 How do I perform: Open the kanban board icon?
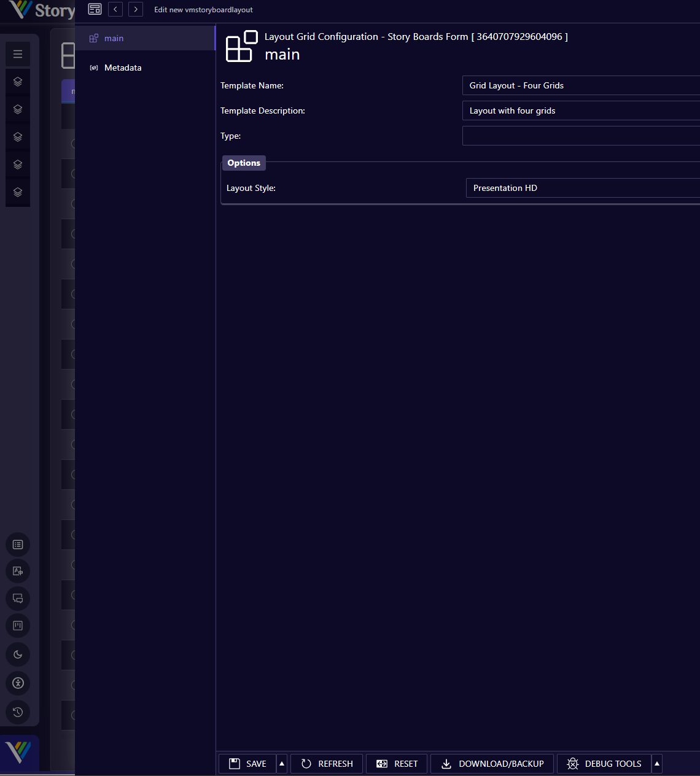pyautogui.click(x=18, y=626)
